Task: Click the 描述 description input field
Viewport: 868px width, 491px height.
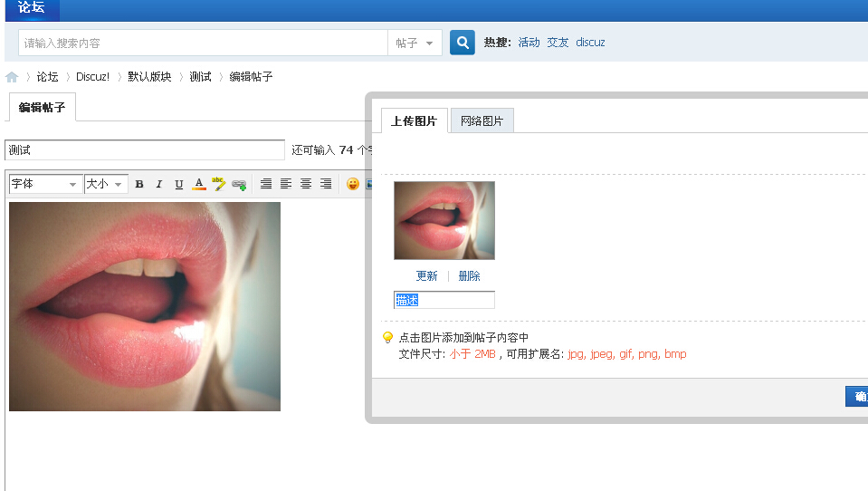Action: [444, 300]
